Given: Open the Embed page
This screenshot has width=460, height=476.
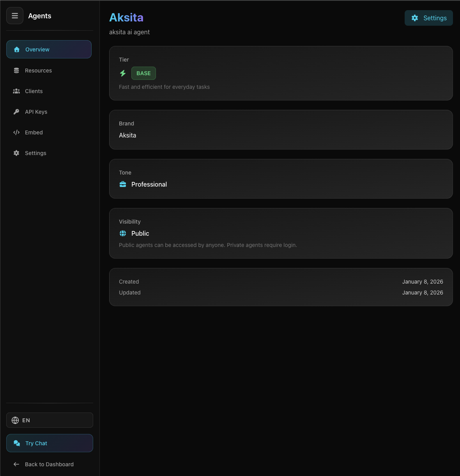Looking at the screenshot, I should click(34, 132).
